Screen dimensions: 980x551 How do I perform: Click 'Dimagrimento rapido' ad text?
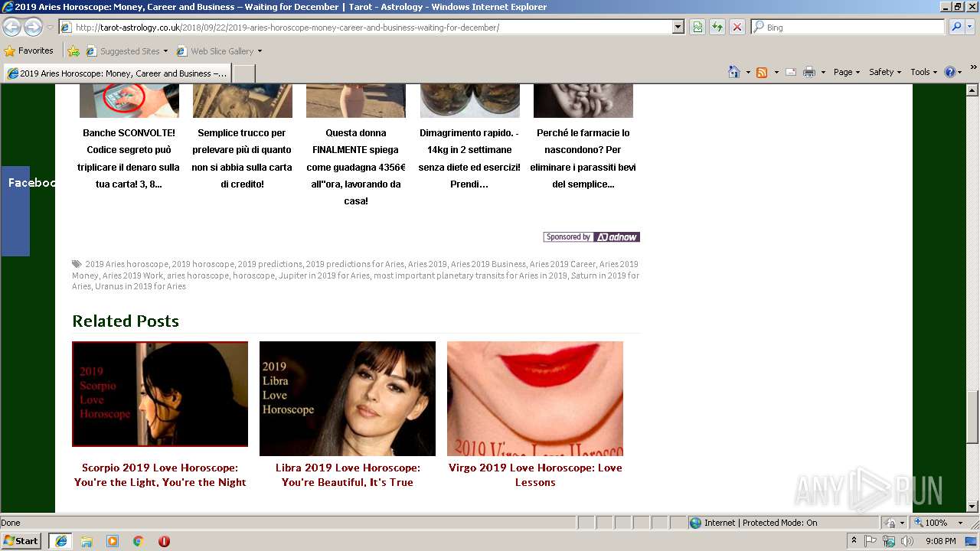[x=469, y=158]
